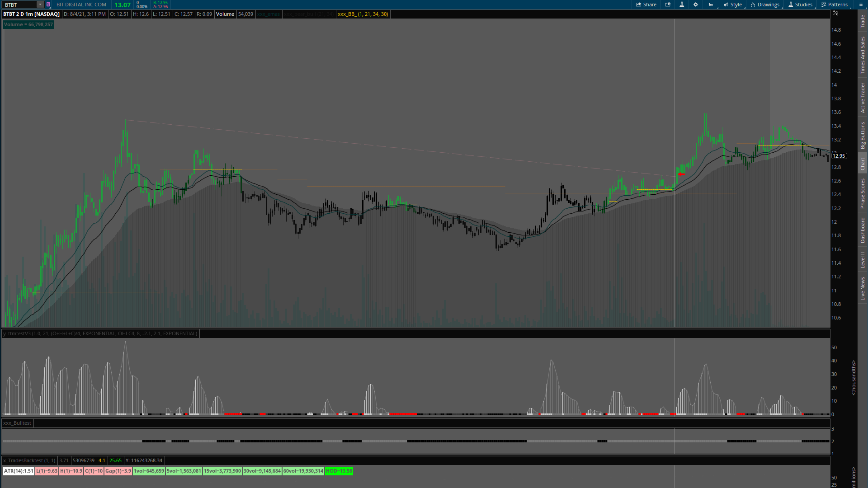Click the collapse arrows icon above price axis
Viewport: 868px width, 488px height.
click(x=835, y=13)
